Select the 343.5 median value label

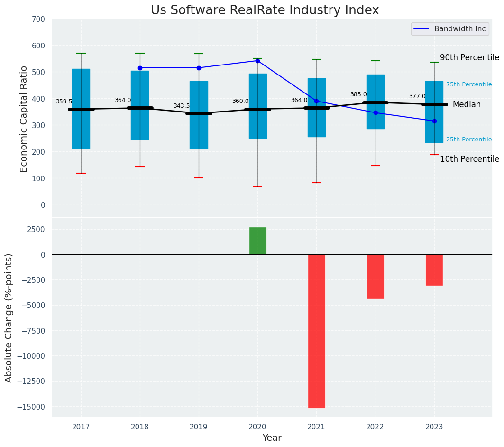pos(182,106)
